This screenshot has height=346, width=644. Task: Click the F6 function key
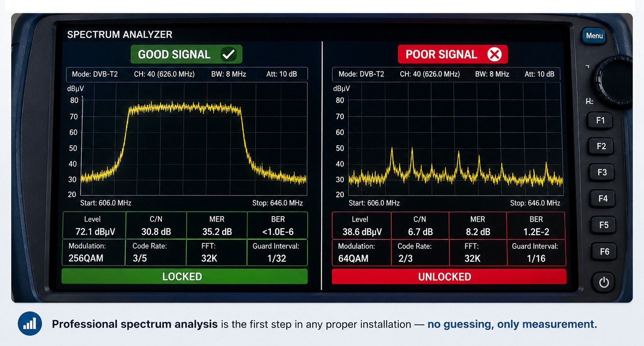pos(605,252)
